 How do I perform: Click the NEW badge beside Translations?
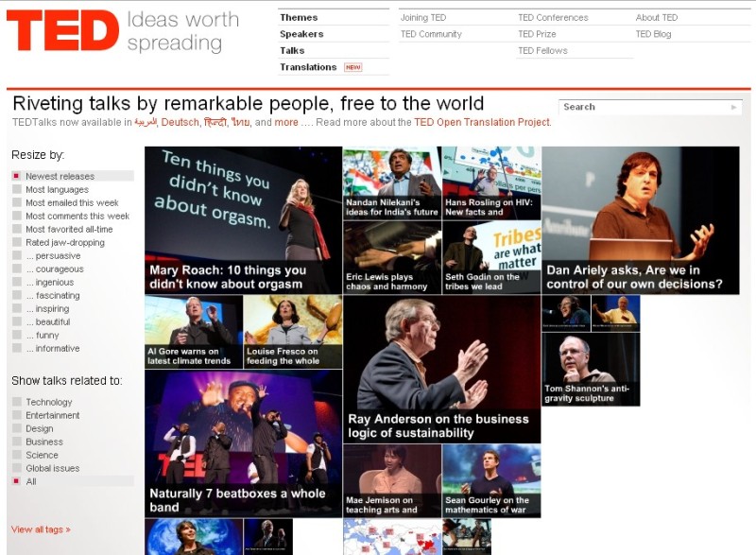tap(352, 67)
